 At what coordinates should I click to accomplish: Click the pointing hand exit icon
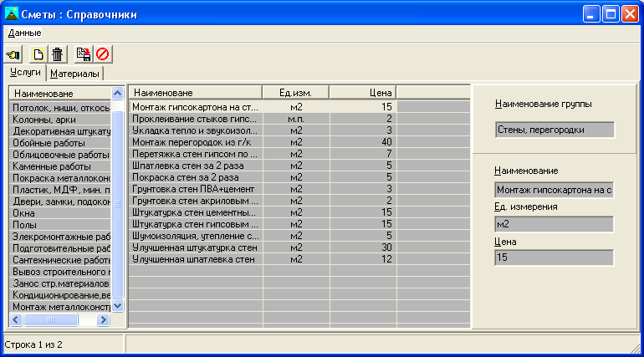[x=13, y=54]
